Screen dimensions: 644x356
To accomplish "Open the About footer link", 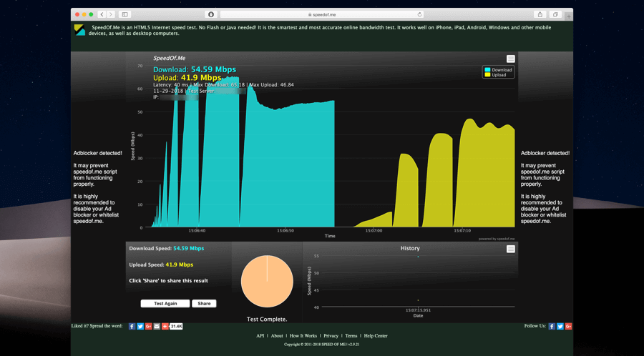I will pyautogui.click(x=277, y=336).
